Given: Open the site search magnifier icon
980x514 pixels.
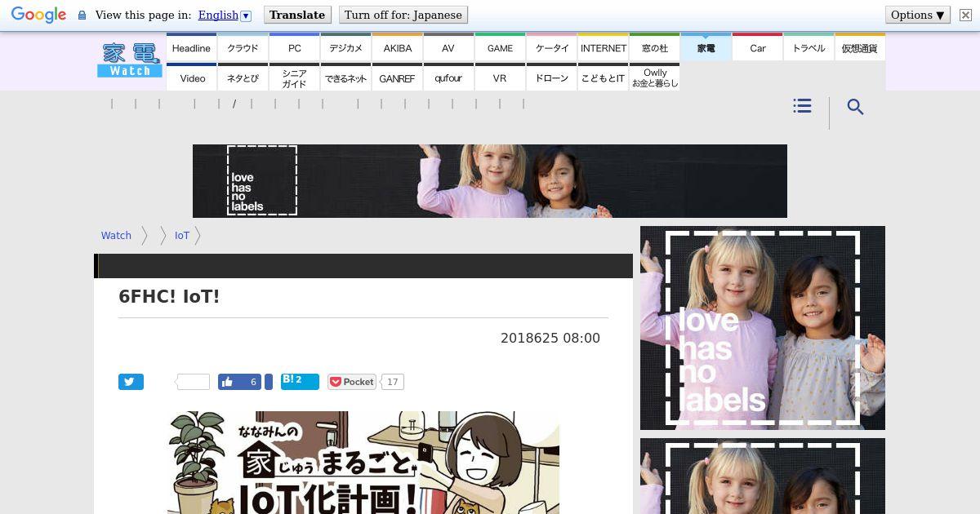Looking at the screenshot, I should [x=855, y=107].
